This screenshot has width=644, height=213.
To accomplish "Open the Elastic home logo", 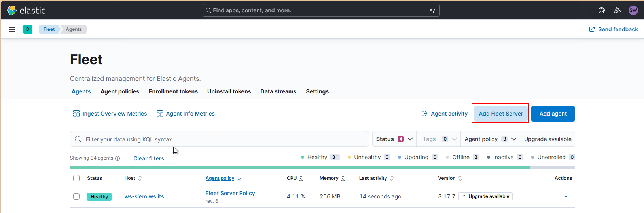I will pos(26,10).
